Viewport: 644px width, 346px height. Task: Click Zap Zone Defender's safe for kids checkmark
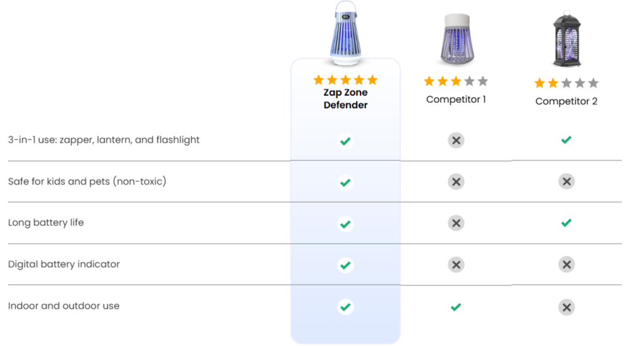(x=345, y=182)
